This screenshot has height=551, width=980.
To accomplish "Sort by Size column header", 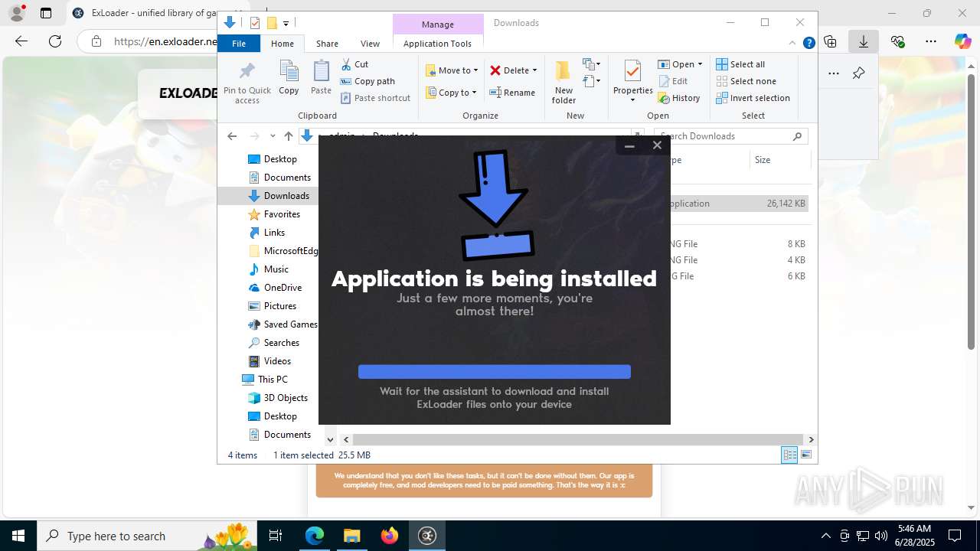I will tap(779, 160).
